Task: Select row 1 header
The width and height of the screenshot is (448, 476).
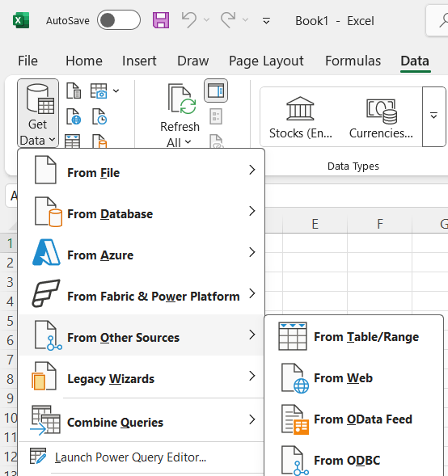Action: tap(9, 243)
